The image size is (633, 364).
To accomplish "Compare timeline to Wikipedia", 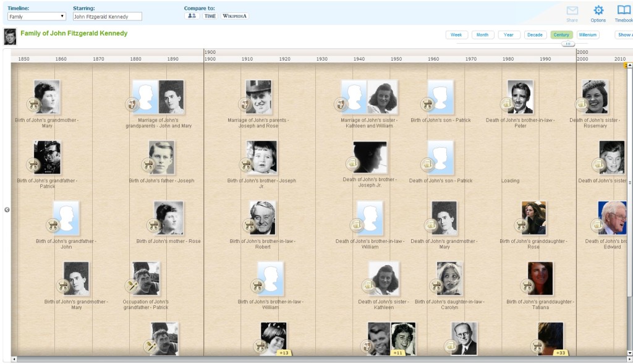I will coord(235,16).
